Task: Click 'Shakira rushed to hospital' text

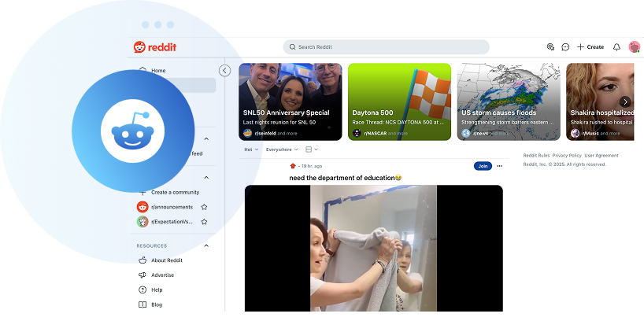Action: coord(601,122)
